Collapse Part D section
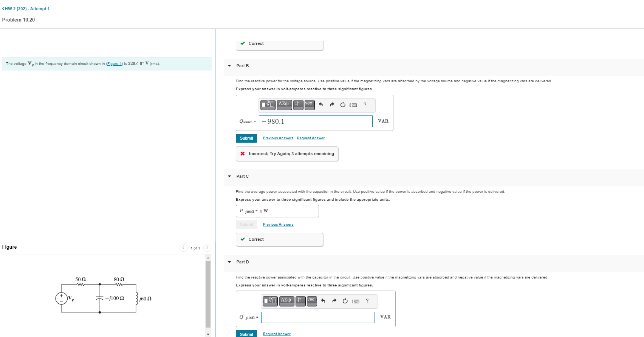The image size is (644, 337). [229, 262]
